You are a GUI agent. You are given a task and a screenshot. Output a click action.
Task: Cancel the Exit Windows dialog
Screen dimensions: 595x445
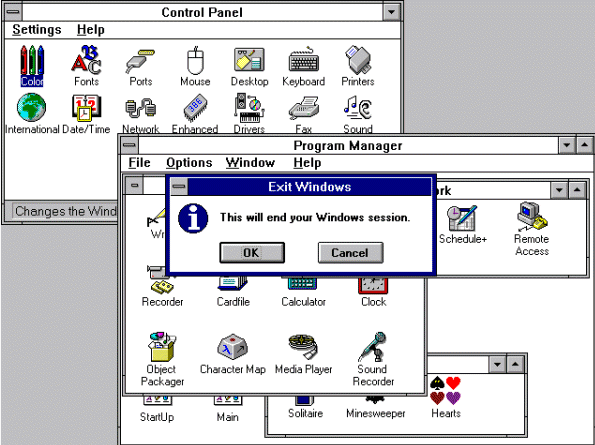[x=350, y=253]
